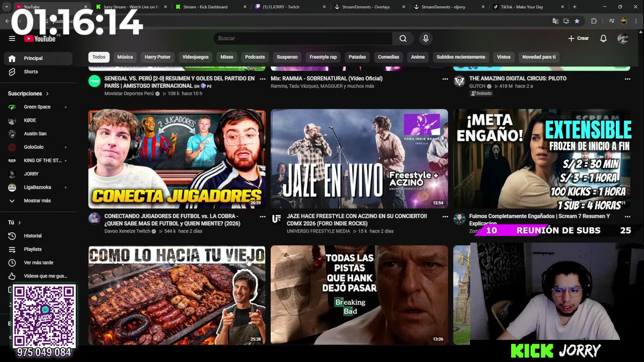The width and height of the screenshot is (644, 362).
Task: Open options for Jaze Freestyle video
Action: coord(445,217)
